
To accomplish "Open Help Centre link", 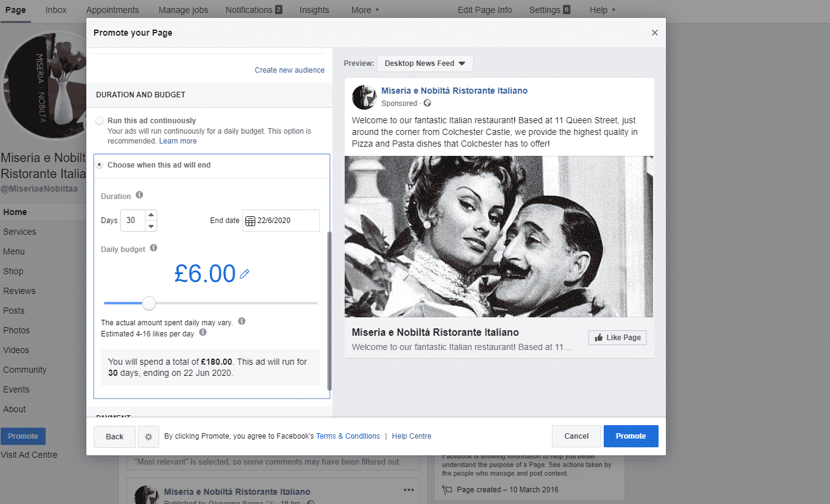I will (x=411, y=436).
